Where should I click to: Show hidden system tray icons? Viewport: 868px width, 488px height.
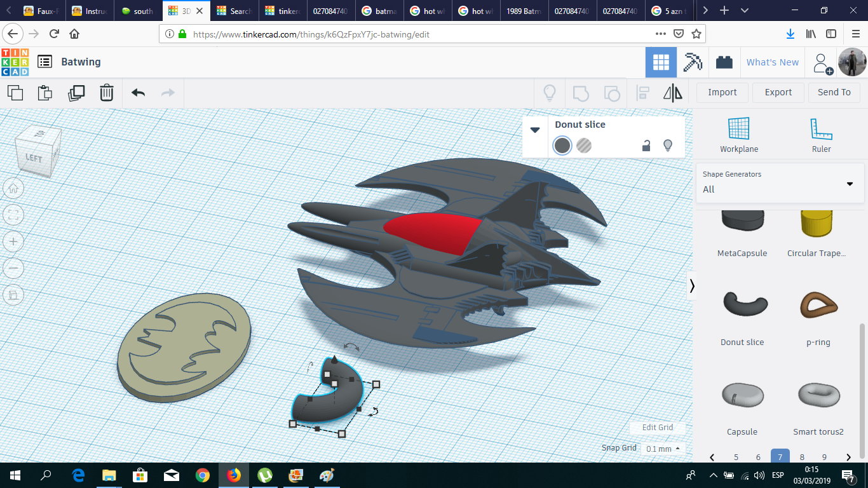point(713,475)
